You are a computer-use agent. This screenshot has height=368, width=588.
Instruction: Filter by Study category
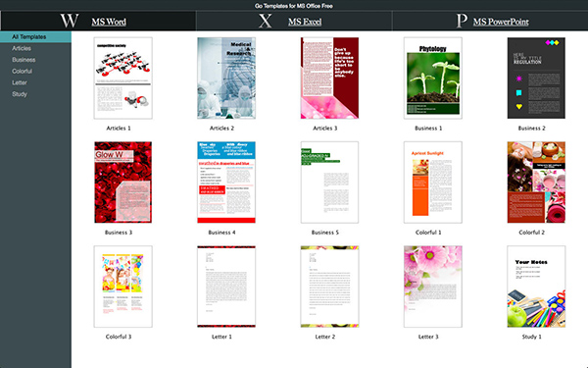(x=20, y=94)
